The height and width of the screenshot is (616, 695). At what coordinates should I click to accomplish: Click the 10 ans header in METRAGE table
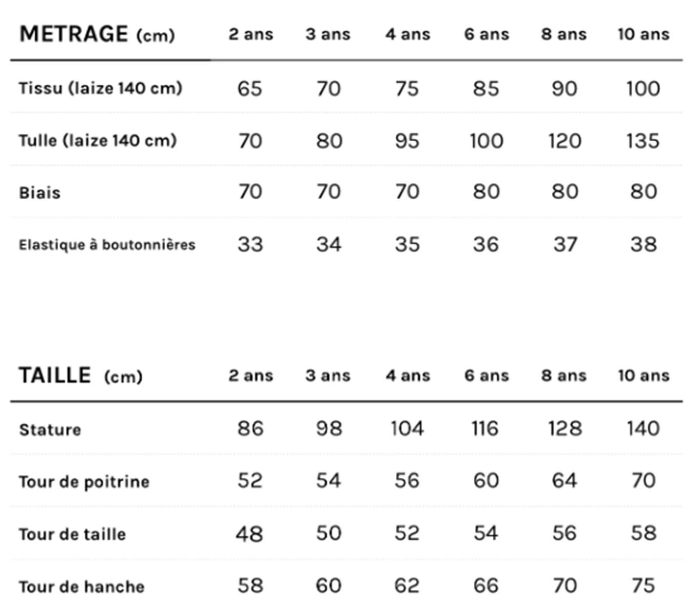643,34
